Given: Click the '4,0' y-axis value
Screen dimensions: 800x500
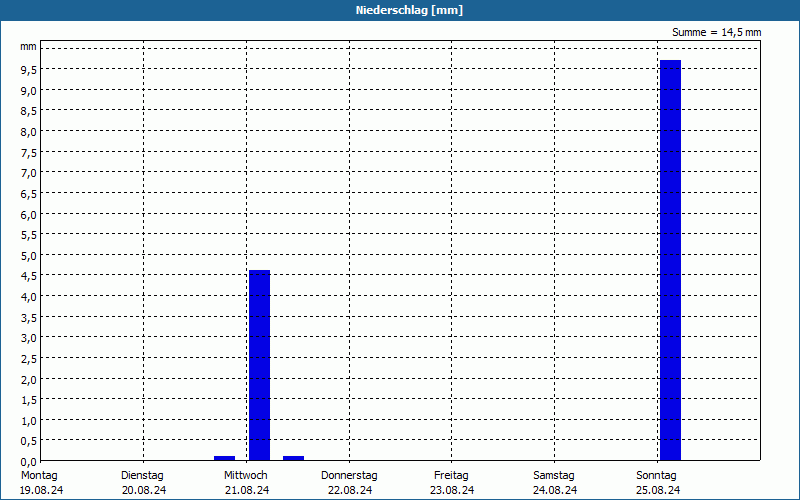Looking at the screenshot, I should [x=29, y=297].
